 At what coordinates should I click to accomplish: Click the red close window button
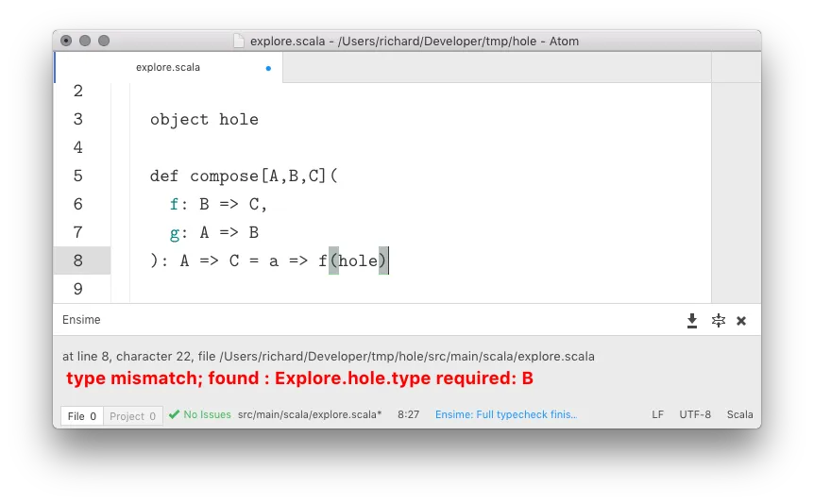66,41
